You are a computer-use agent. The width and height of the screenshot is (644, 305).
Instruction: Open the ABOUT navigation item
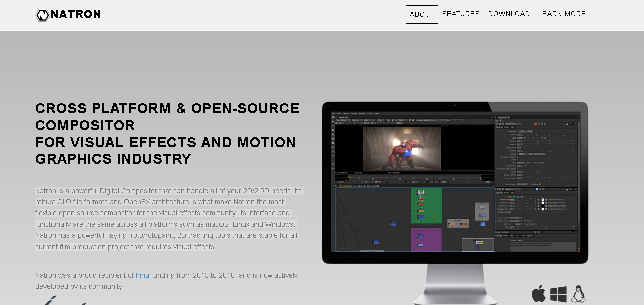[422, 14]
